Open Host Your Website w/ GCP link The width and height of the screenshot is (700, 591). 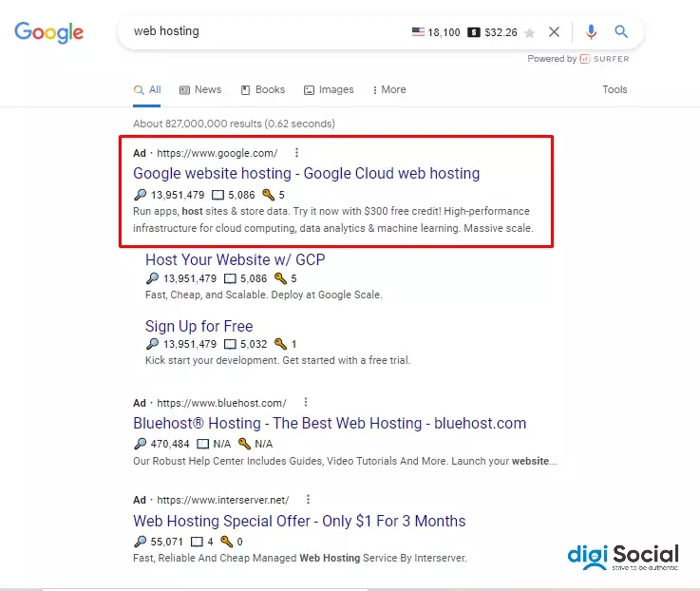click(x=236, y=259)
